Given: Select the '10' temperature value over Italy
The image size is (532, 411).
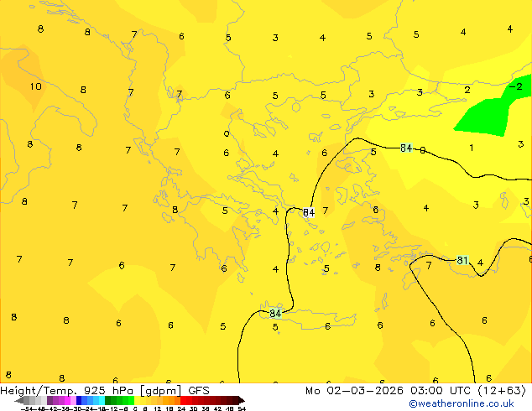Looking at the screenshot, I should coord(35,86).
